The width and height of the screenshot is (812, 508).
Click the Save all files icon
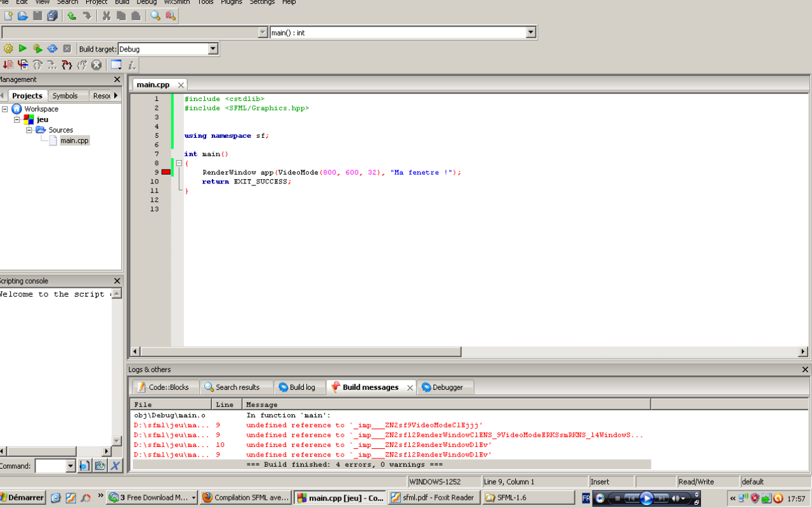click(x=52, y=16)
